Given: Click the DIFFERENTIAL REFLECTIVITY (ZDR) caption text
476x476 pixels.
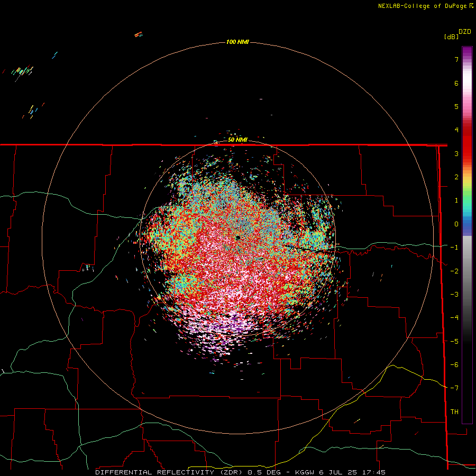Looking at the screenshot, I should 169,472.
